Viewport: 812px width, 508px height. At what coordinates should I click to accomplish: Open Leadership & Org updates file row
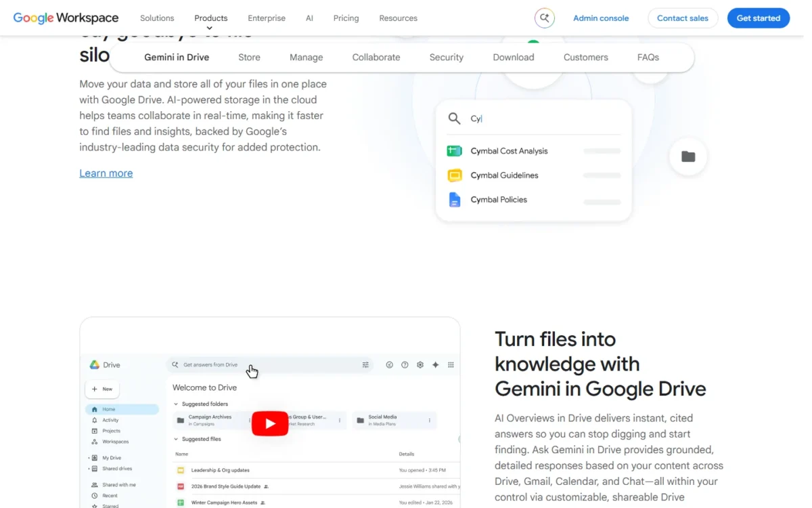317,470
